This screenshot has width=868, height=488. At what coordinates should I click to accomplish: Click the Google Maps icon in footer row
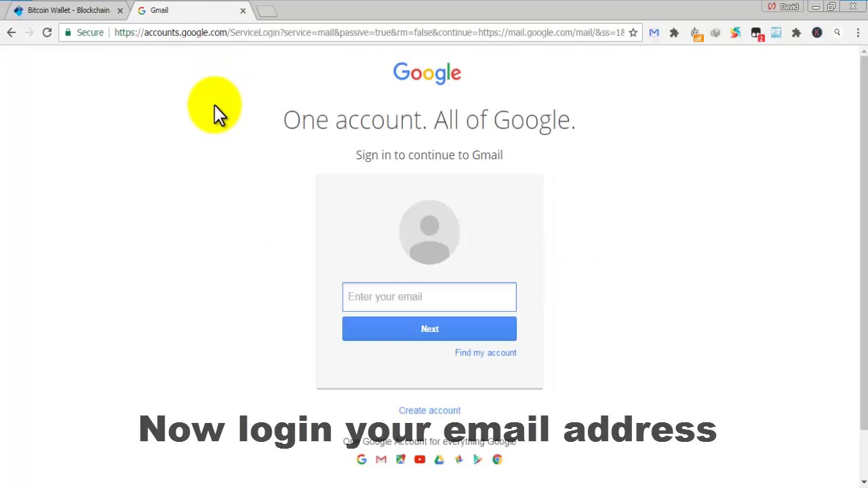point(400,460)
